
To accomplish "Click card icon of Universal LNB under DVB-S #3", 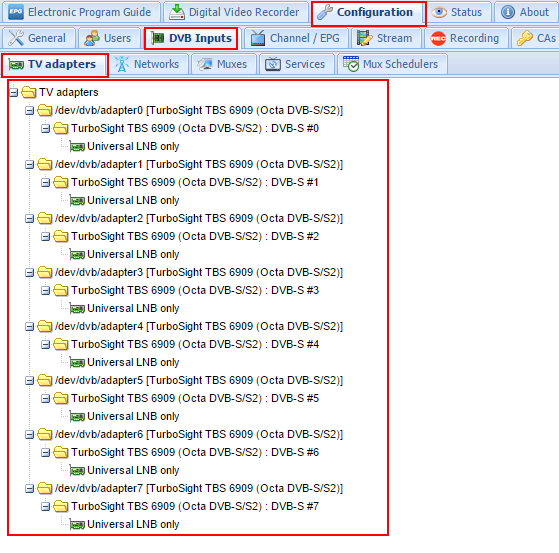I will (77, 309).
